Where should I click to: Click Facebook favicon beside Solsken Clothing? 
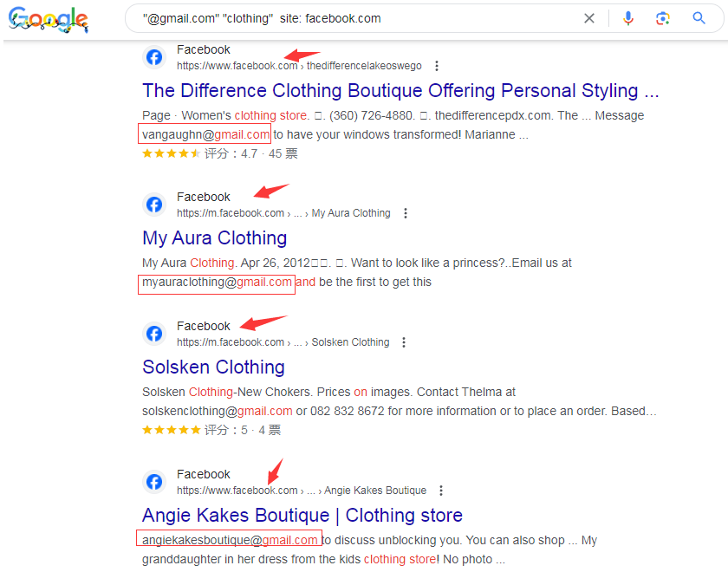(154, 334)
